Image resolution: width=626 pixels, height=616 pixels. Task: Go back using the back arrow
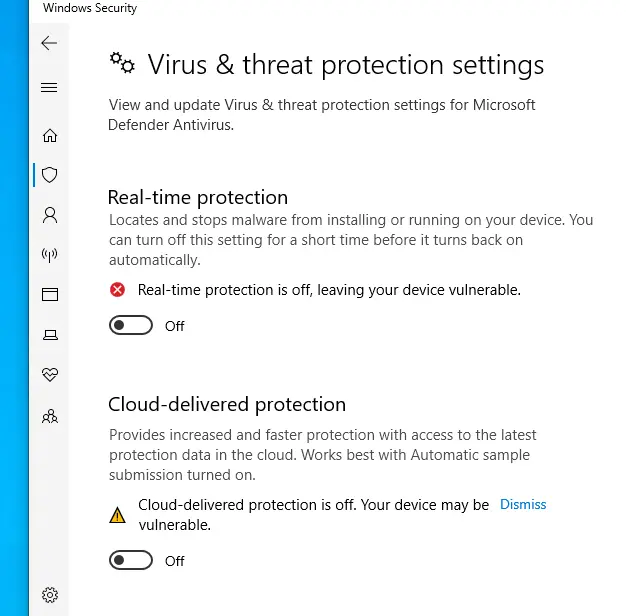(x=48, y=43)
